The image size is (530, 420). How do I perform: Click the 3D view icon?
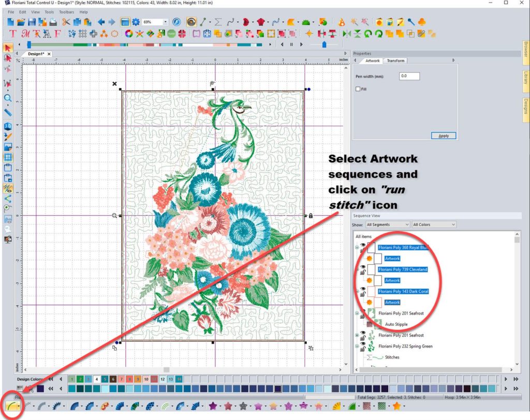8,126
